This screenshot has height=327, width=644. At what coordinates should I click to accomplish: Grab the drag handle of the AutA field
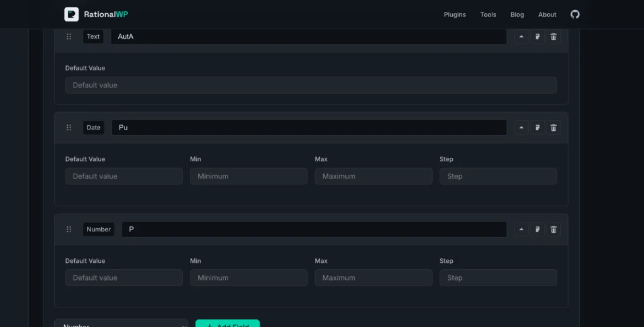69,36
